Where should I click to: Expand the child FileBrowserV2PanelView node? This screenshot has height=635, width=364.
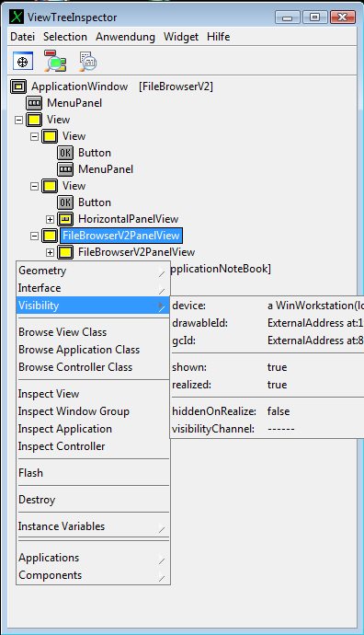(50, 253)
